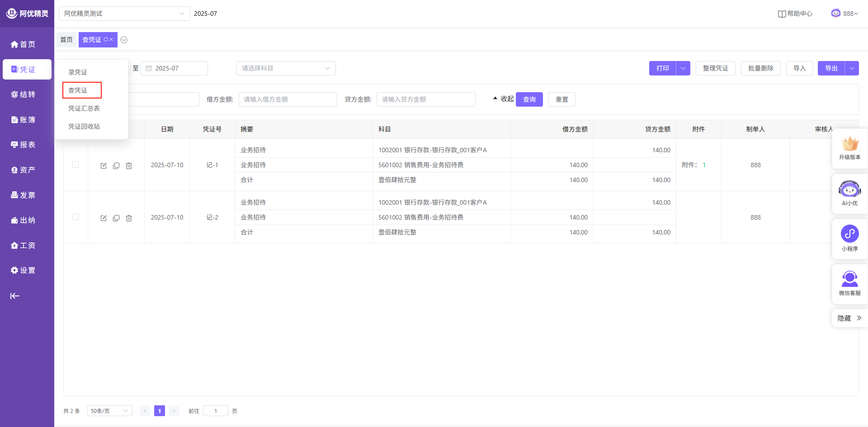Switch to the 首页 tab

point(66,40)
